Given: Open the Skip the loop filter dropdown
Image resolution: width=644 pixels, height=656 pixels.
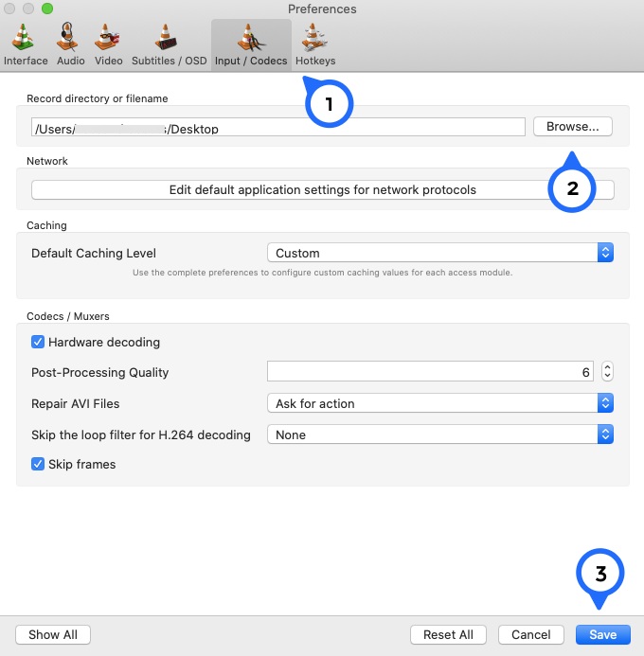Looking at the screenshot, I should click(440, 434).
